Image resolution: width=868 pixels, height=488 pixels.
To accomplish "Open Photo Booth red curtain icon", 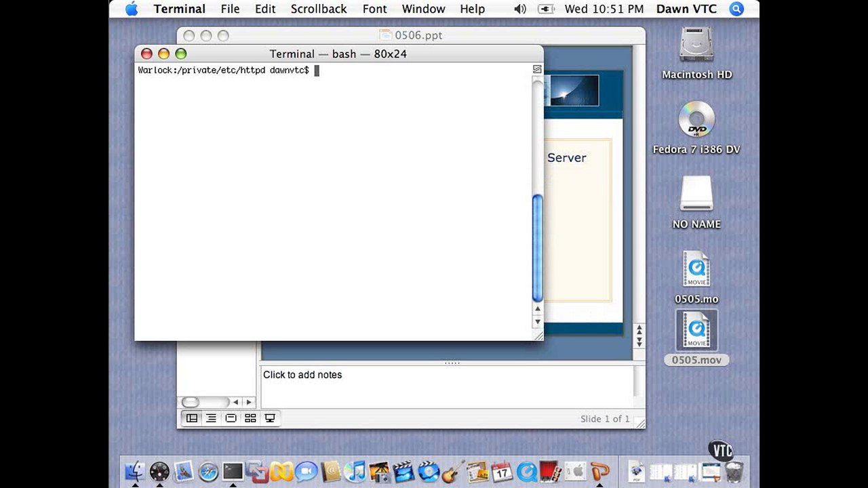I will click(x=550, y=471).
